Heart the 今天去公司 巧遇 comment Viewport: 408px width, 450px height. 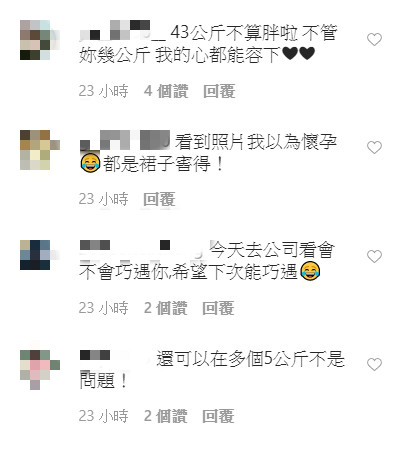point(374,256)
